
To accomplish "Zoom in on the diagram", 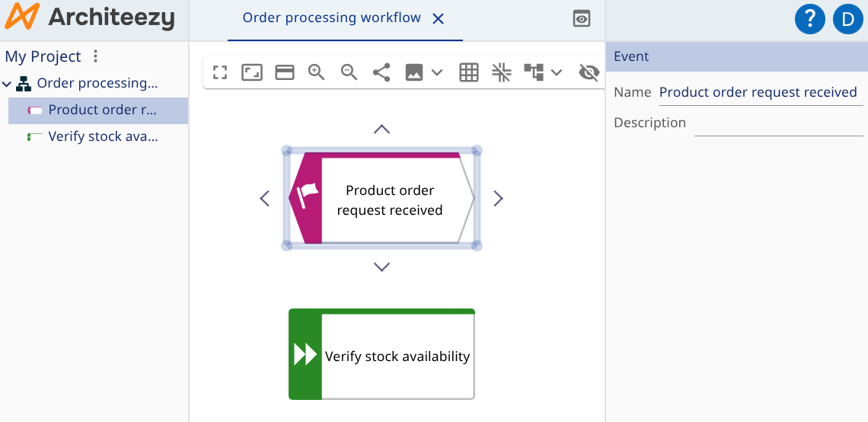I will point(317,72).
